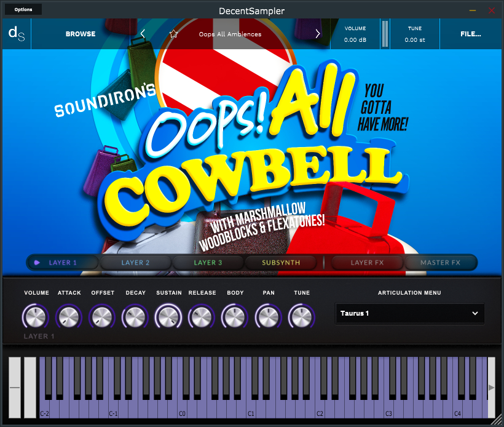Viewport: 504px width, 427px height.
Task: Click the ATTACK knob
Action: click(x=69, y=317)
